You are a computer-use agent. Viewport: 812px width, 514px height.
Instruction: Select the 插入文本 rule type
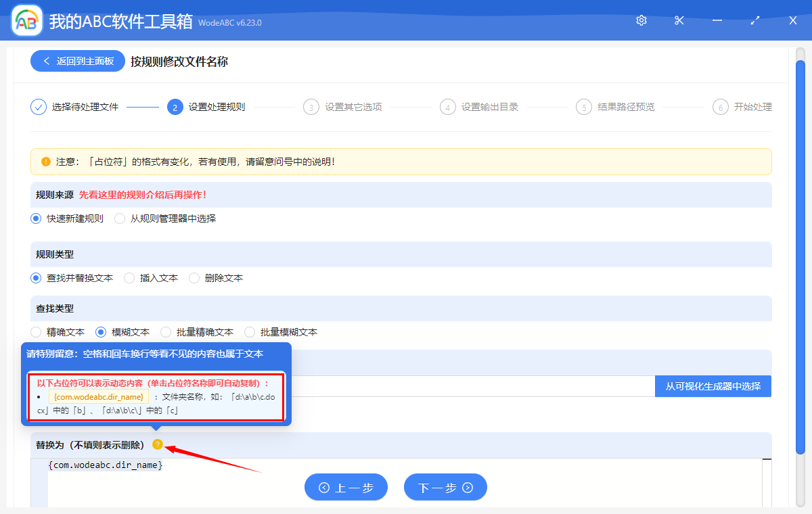[x=129, y=277]
